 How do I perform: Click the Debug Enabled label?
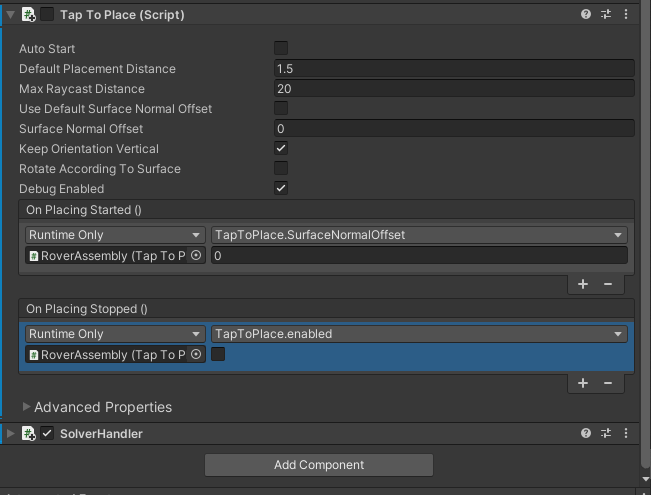point(61,189)
